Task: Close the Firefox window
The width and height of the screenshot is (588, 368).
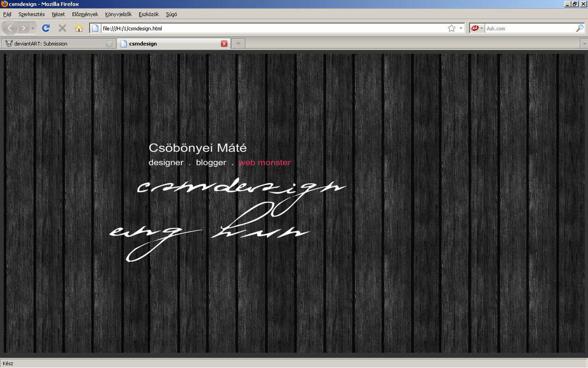Action: 583,4
